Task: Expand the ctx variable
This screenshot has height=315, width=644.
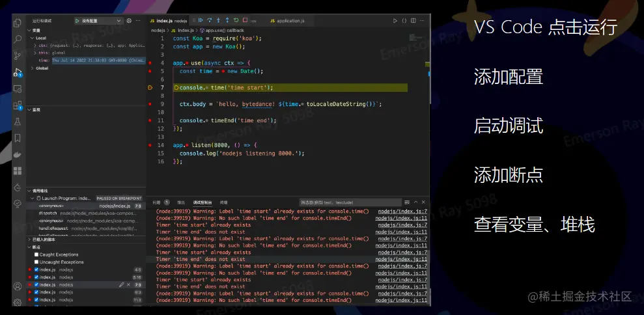Action: coord(35,46)
